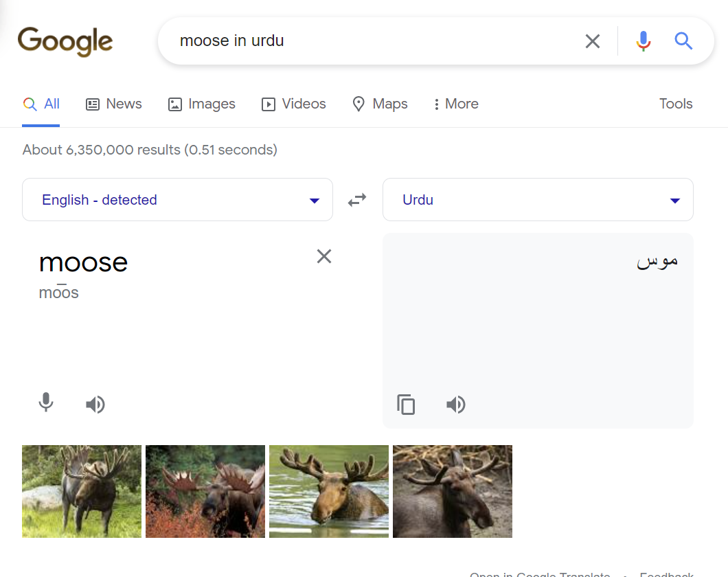Open the second moose image with red foliage
The height and width of the screenshot is (577, 728).
(x=205, y=492)
